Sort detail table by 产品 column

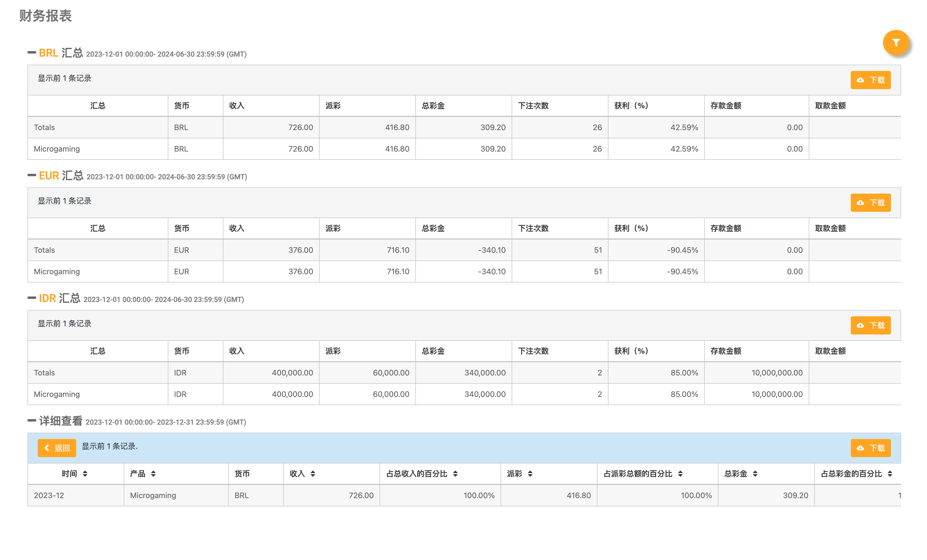point(153,474)
